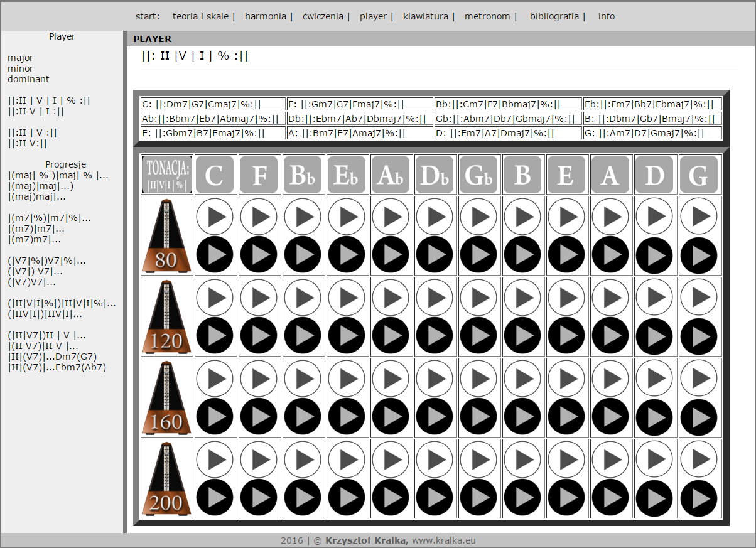The height and width of the screenshot is (548, 756).
Task: Choose the major link in sidebar
Action: tap(21, 58)
